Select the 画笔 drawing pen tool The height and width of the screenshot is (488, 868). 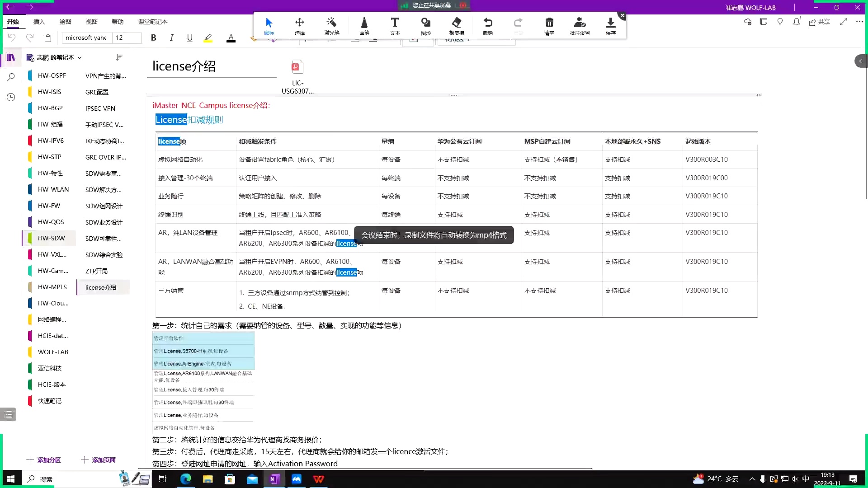pos(364,26)
